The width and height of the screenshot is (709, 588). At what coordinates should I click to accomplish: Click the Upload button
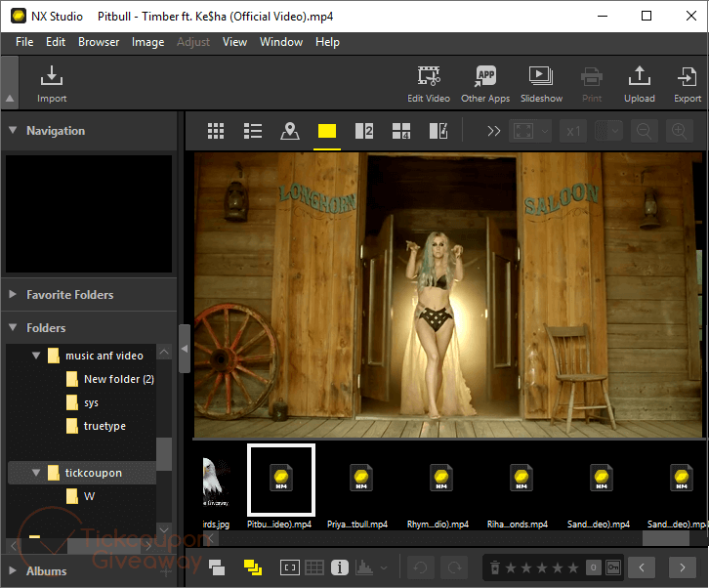(x=640, y=85)
